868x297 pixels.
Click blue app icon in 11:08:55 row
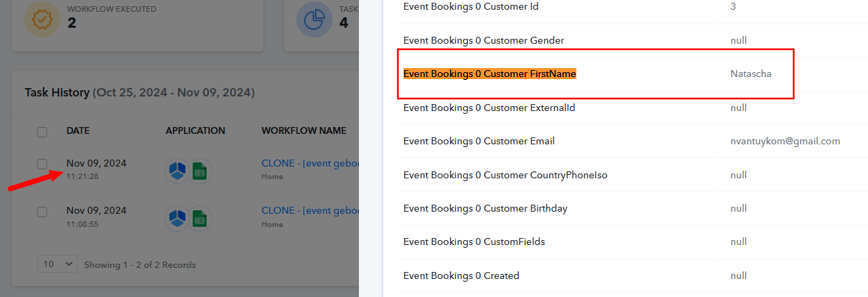pos(177,219)
